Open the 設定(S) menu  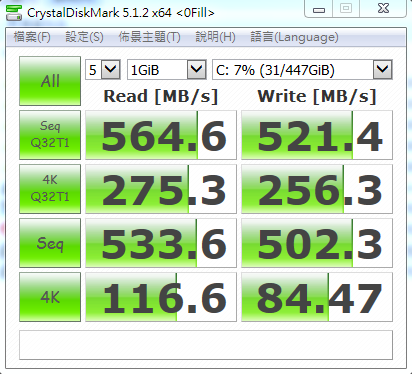84,37
